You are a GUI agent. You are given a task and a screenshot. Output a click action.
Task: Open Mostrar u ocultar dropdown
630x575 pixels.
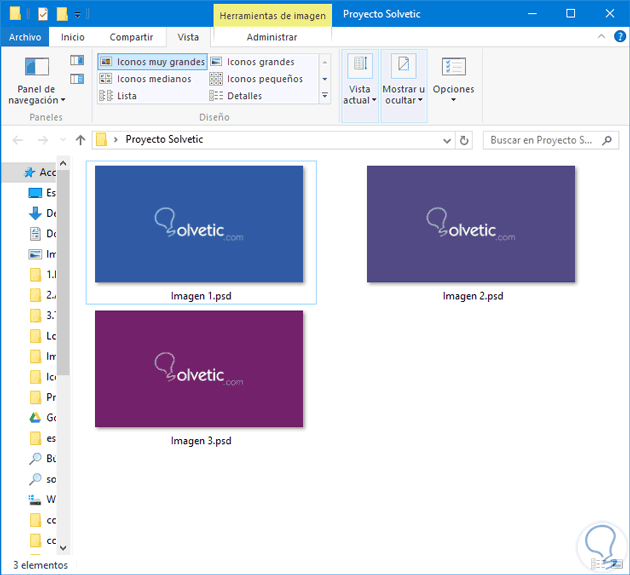[403, 86]
